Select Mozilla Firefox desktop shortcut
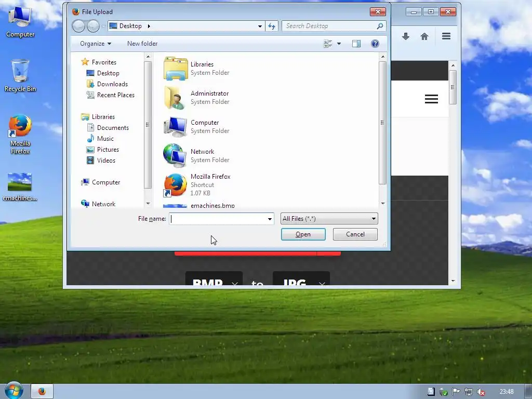 point(20,135)
